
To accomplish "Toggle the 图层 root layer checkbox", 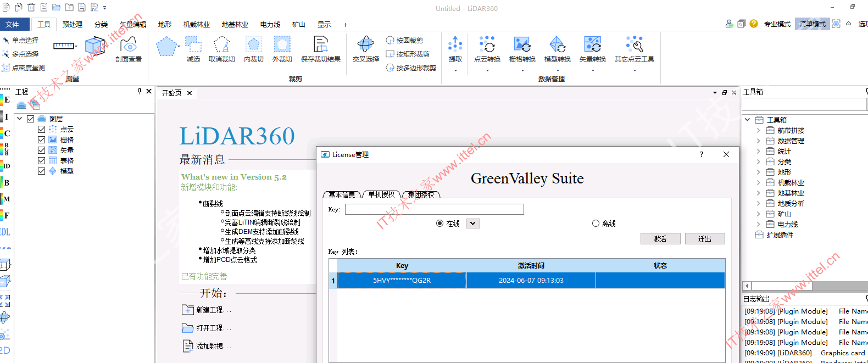I will click(x=31, y=119).
